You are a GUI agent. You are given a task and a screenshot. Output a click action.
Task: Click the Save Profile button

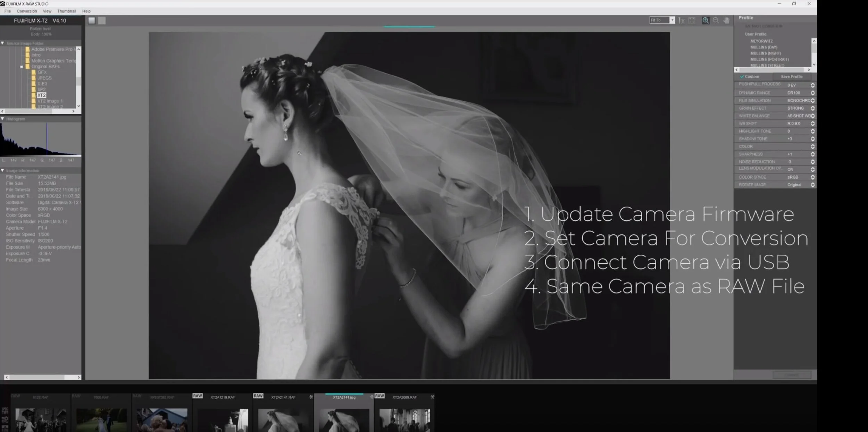tap(791, 77)
